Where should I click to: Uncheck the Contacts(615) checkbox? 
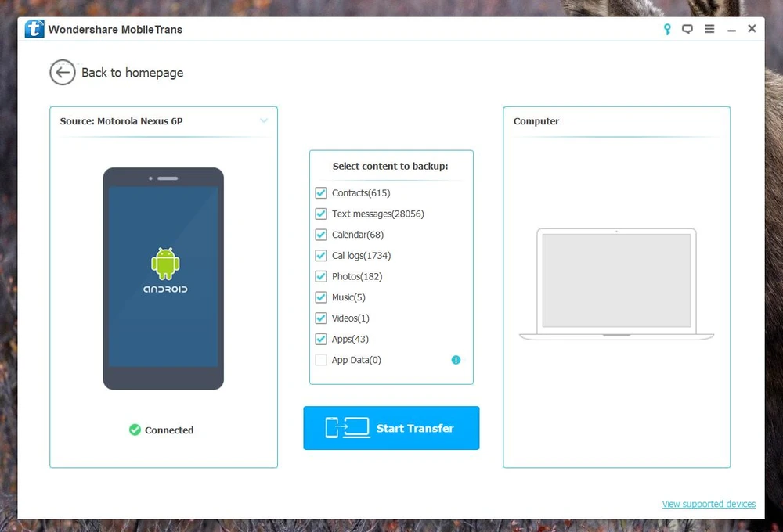coord(321,193)
